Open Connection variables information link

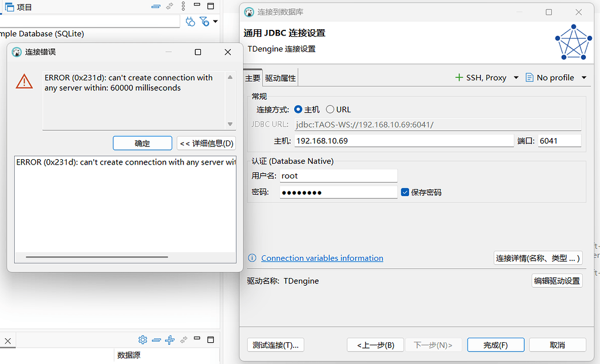[322, 258]
